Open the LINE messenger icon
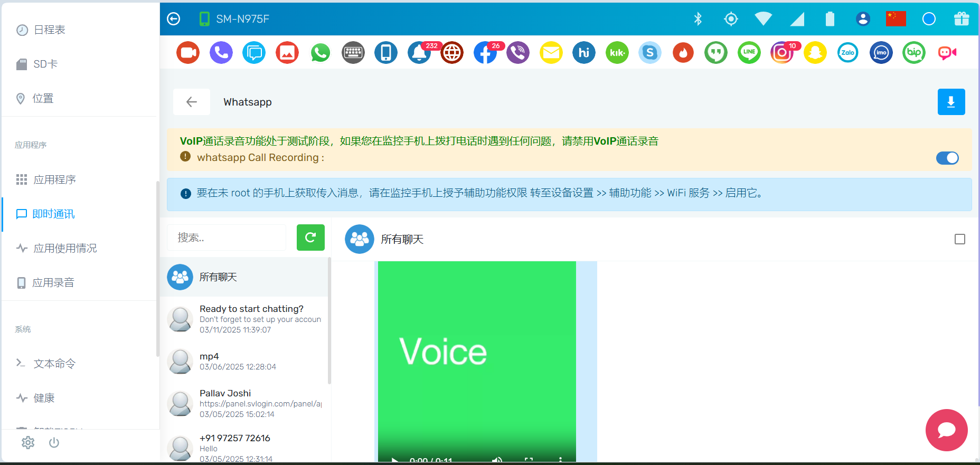 click(749, 52)
